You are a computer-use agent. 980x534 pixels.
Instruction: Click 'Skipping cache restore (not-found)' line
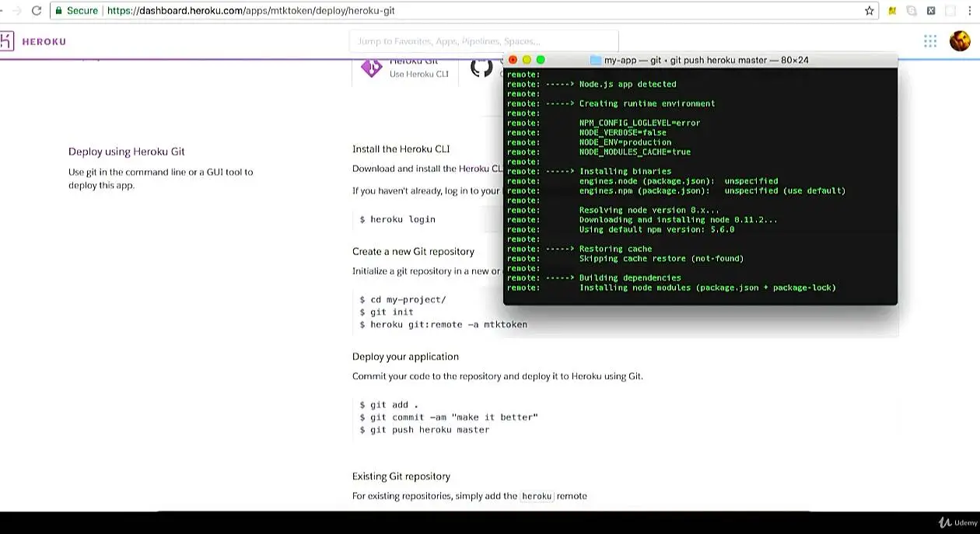point(661,259)
